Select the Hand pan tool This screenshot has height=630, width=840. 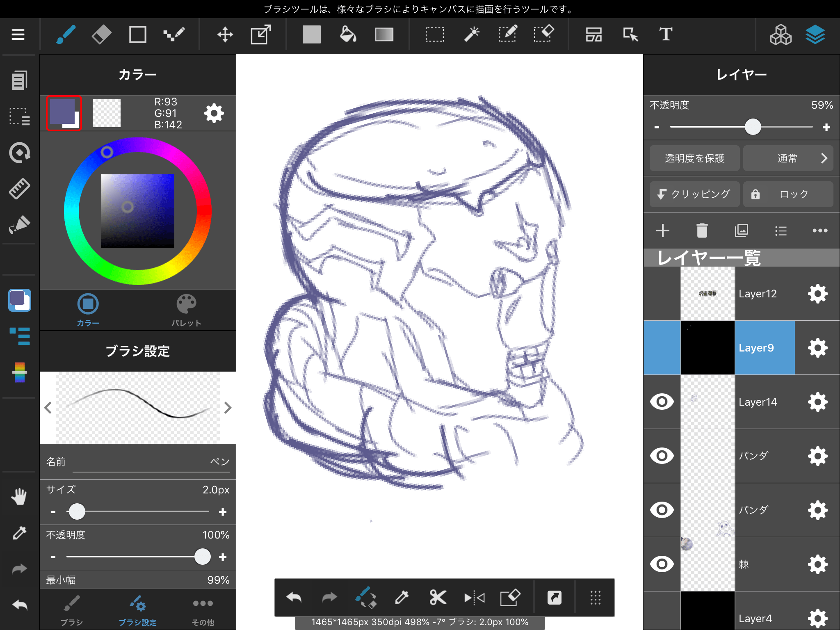click(19, 496)
